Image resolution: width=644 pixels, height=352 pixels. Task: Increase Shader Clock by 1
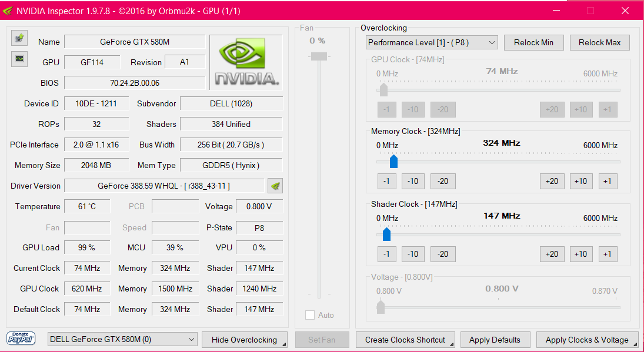tap(608, 254)
